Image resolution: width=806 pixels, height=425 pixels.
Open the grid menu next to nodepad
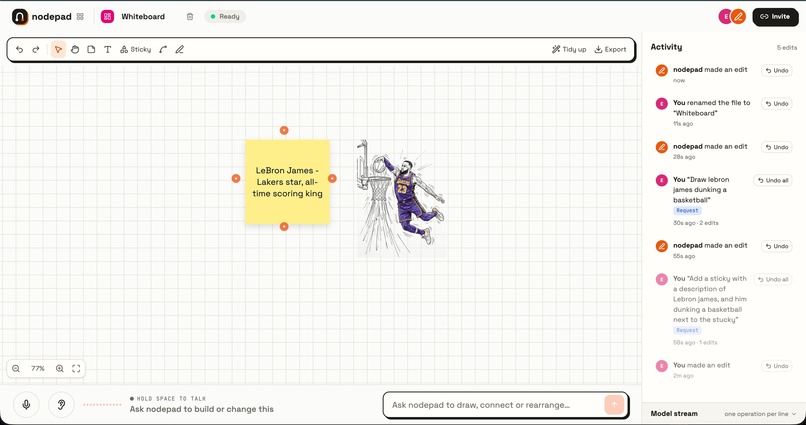tap(80, 16)
